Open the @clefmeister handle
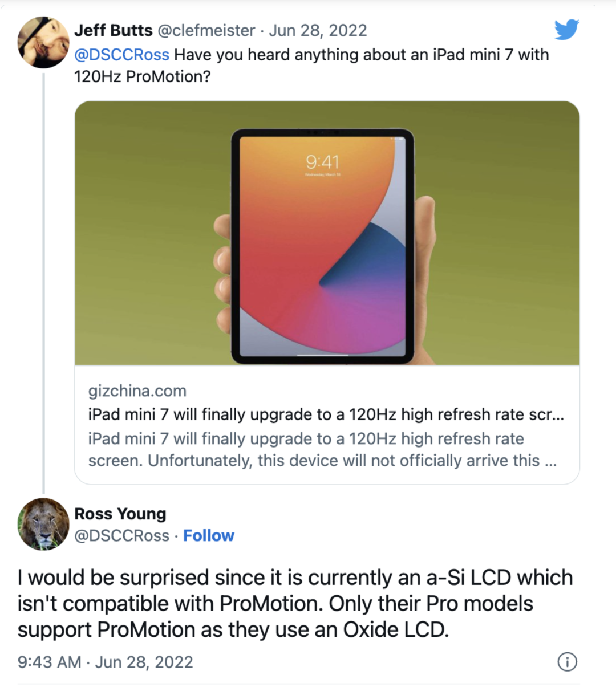Screen dimensions: 616x687 point(206,30)
